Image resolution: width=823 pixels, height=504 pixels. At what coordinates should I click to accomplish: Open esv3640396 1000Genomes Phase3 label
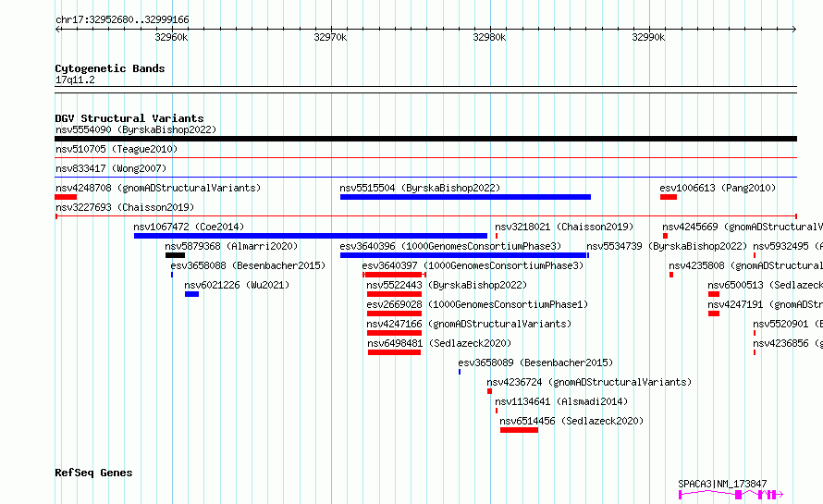(x=450, y=246)
